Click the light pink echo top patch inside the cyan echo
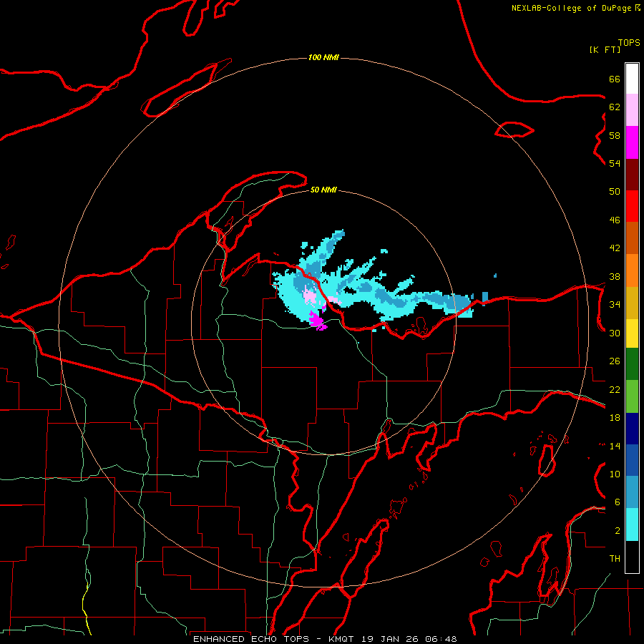Viewport: 644px width, 644px height. (x=309, y=296)
